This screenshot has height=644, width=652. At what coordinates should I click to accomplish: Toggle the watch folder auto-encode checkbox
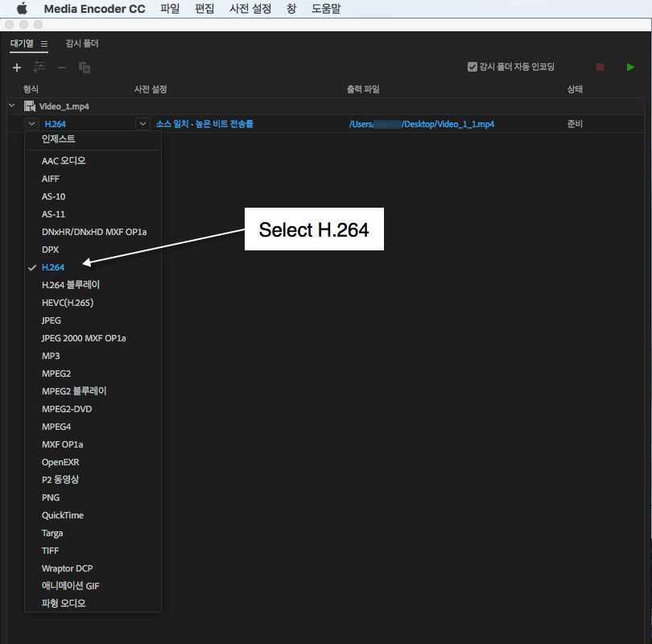point(472,67)
